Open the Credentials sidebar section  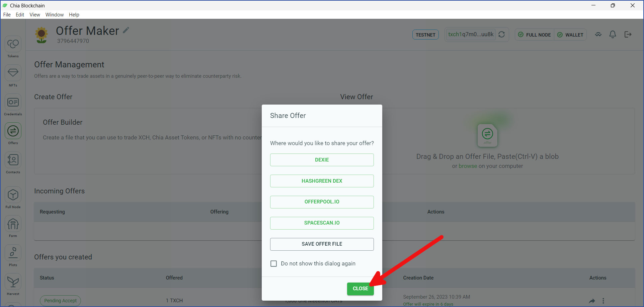13,105
